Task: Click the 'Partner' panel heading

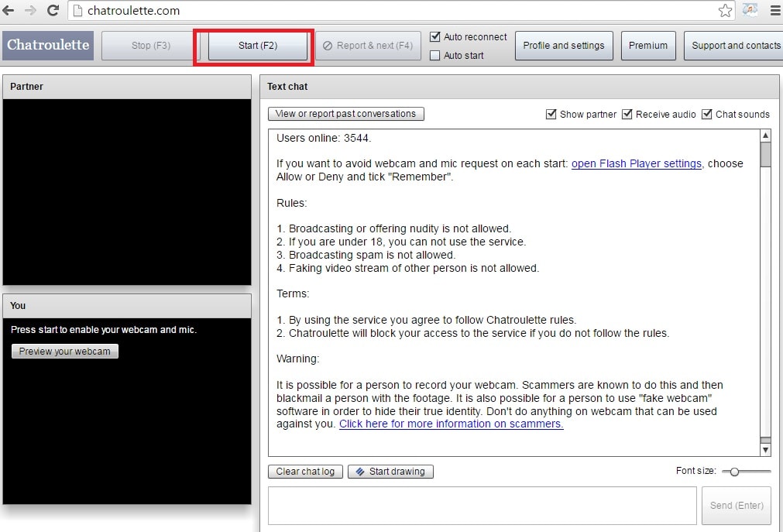Action: [x=26, y=87]
